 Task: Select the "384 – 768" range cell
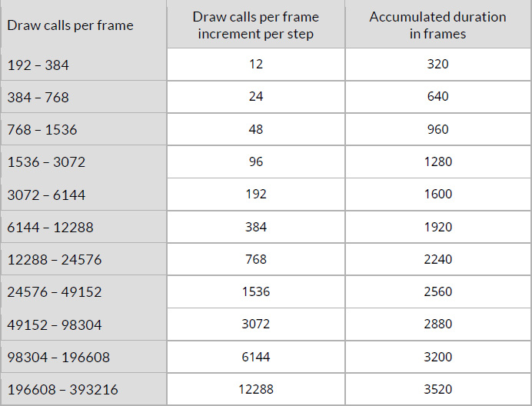pyautogui.click(x=38, y=98)
